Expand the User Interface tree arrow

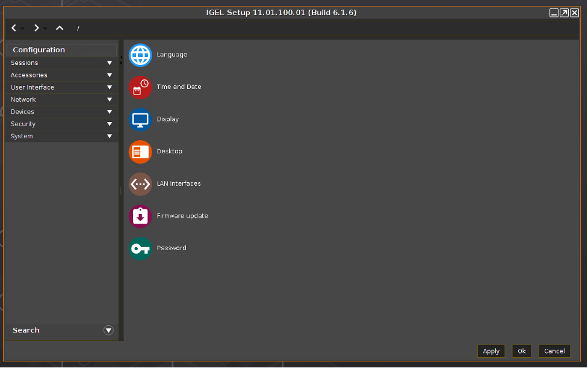[x=110, y=87]
